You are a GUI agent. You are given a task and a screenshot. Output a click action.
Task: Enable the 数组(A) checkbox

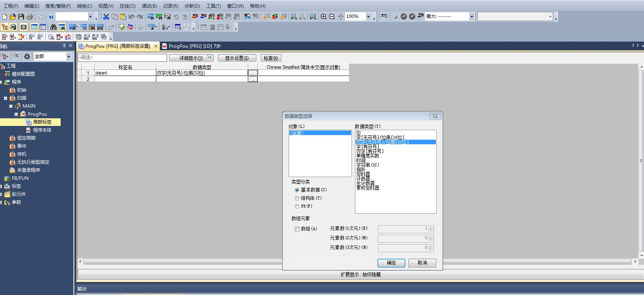tap(297, 229)
